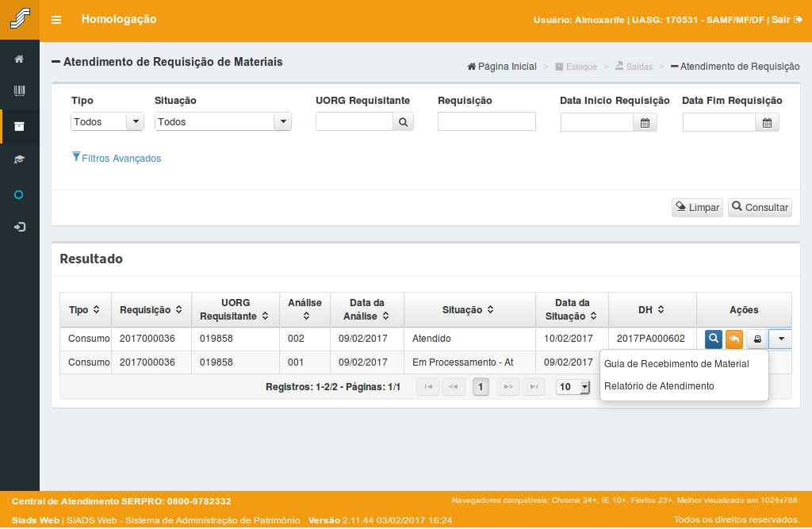The height and width of the screenshot is (529, 812).
Task: Select page 1 in paginator
Action: (481, 386)
